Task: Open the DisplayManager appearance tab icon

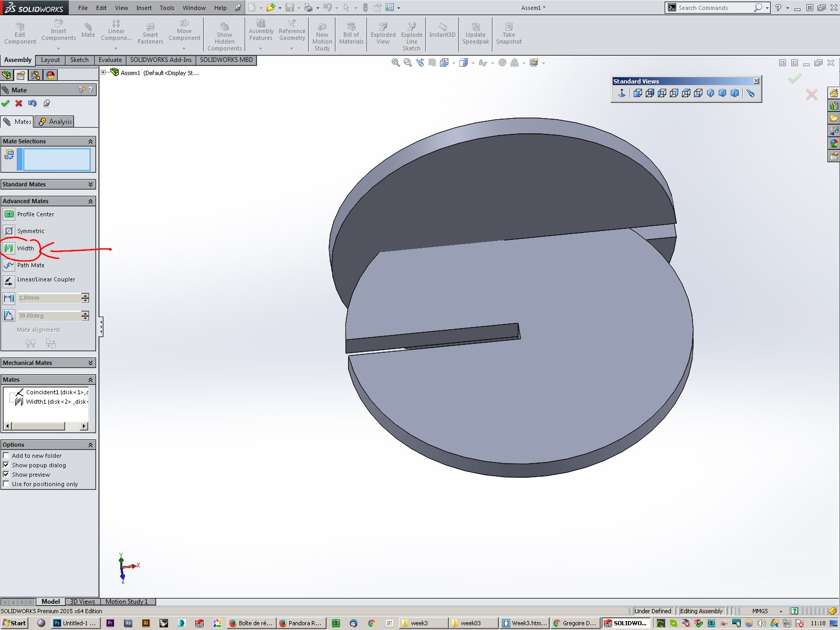Action: click(50, 75)
